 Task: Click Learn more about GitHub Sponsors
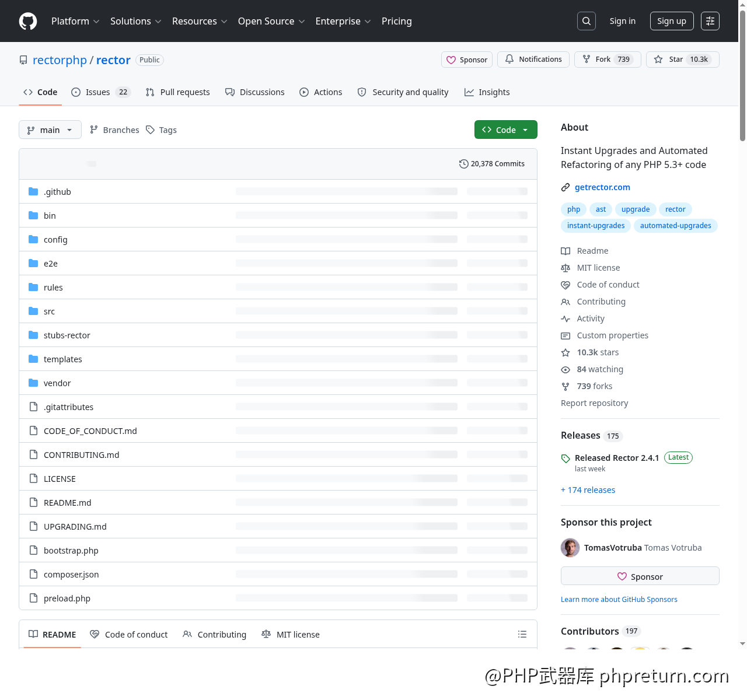619,600
